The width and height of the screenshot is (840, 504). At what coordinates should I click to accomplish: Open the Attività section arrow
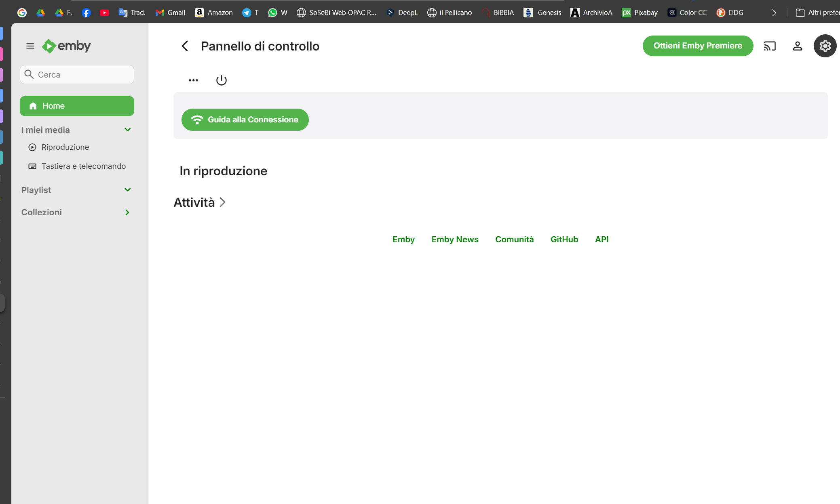[222, 202]
